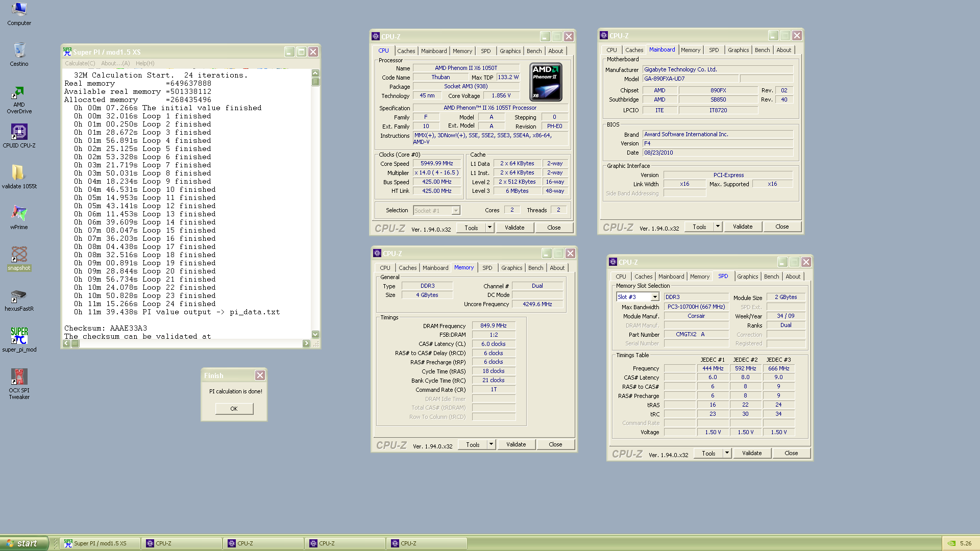Open Help menu in Super PI

145,63
